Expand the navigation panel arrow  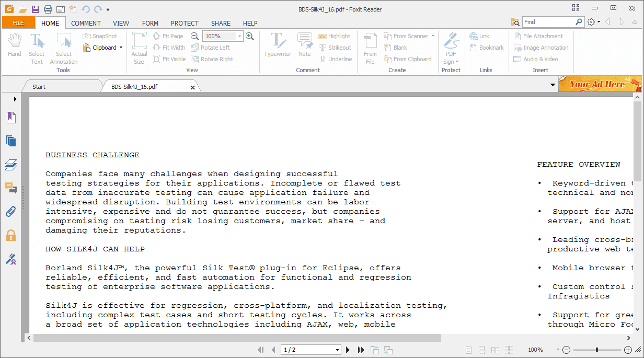[15, 99]
